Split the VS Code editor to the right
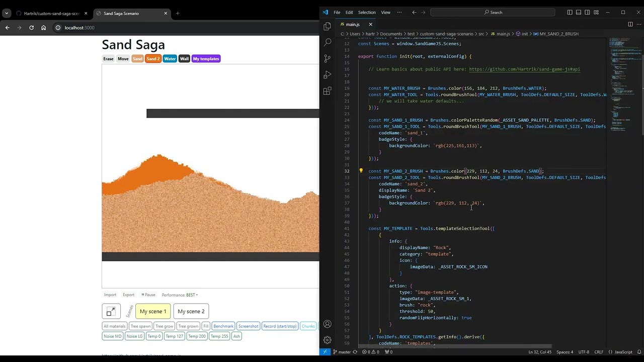 (630, 24)
